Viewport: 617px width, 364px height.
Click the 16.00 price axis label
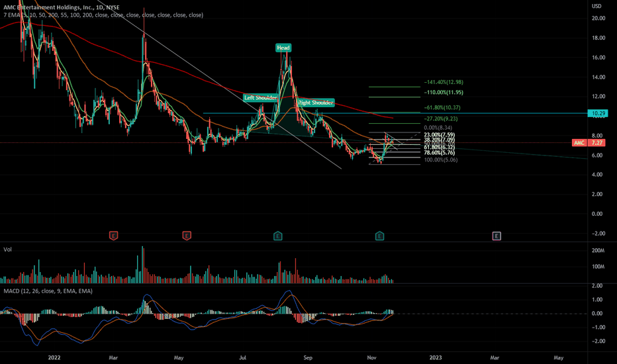[598, 58]
